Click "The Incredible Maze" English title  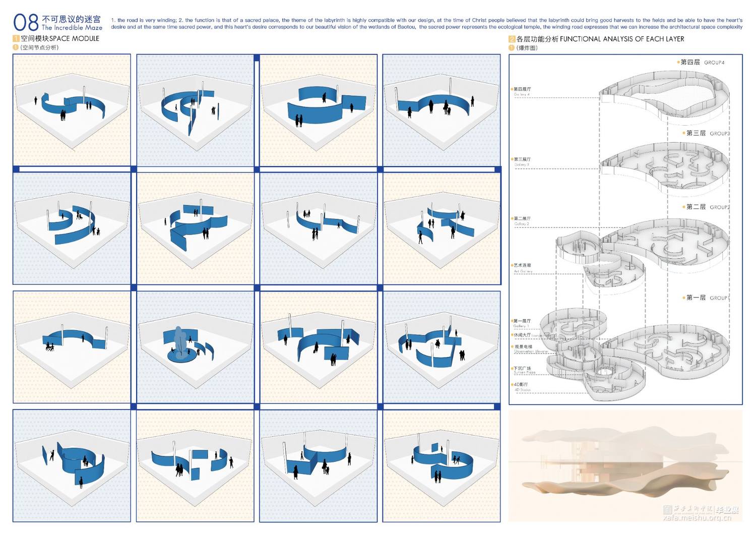(x=72, y=28)
